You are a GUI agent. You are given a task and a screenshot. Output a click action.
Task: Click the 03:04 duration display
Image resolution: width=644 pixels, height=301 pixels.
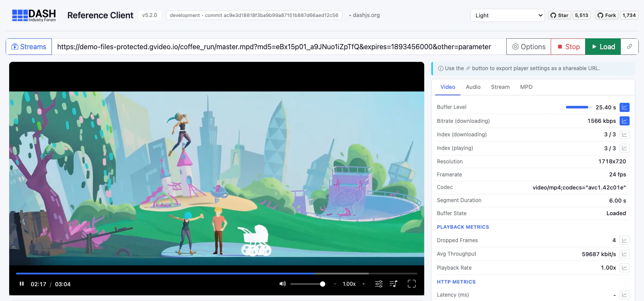click(x=63, y=284)
